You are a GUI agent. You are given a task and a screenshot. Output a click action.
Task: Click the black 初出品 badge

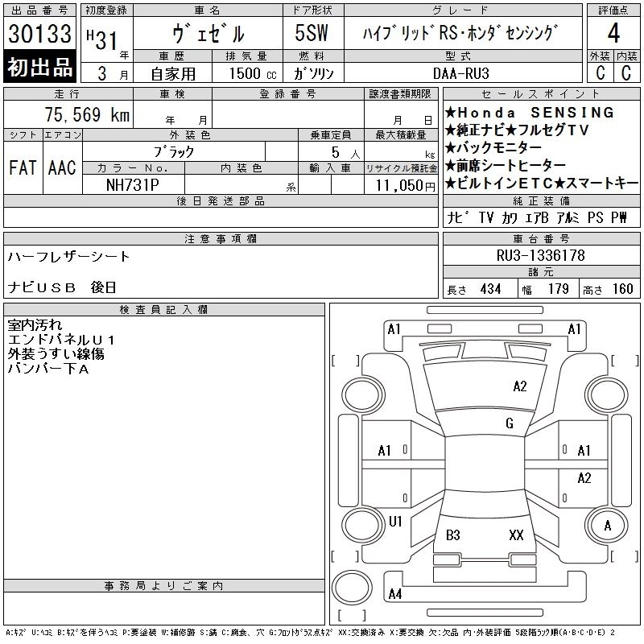[39, 68]
